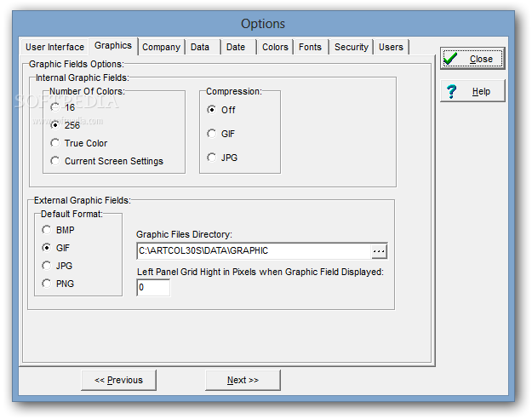Switch to the User Interface tab
The width and height of the screenshot is (532, 419).
(54, 47)
